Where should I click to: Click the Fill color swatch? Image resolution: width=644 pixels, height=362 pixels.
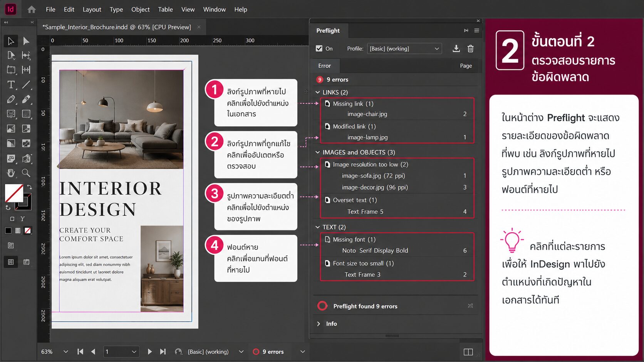point(14,193)
